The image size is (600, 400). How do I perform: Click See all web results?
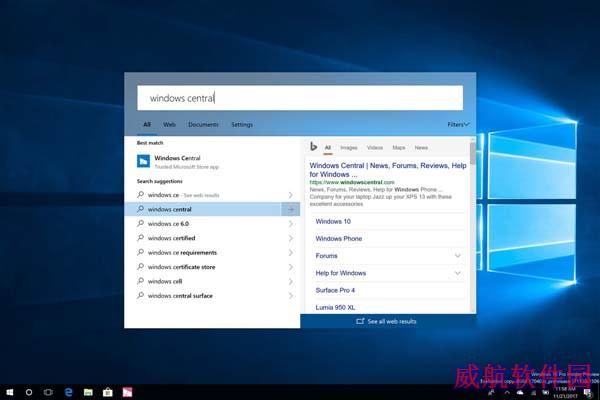(x=388, y=321)
